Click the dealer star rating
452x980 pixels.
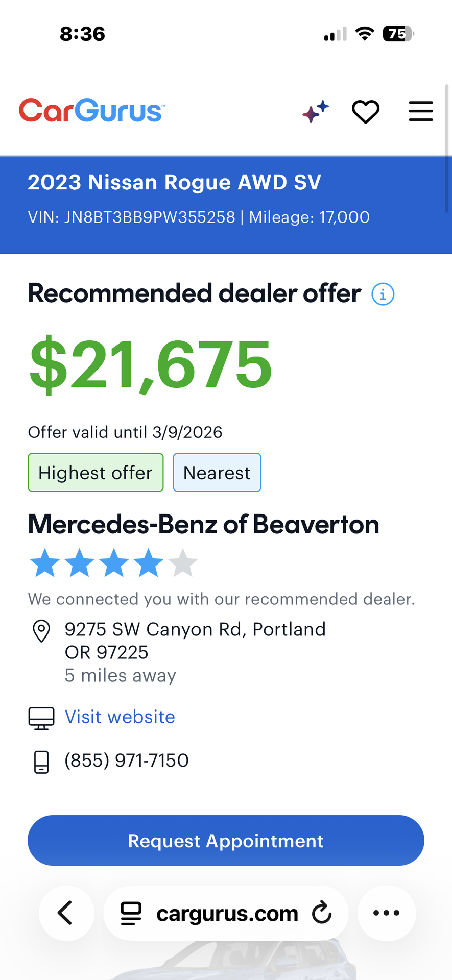point(113,563)
